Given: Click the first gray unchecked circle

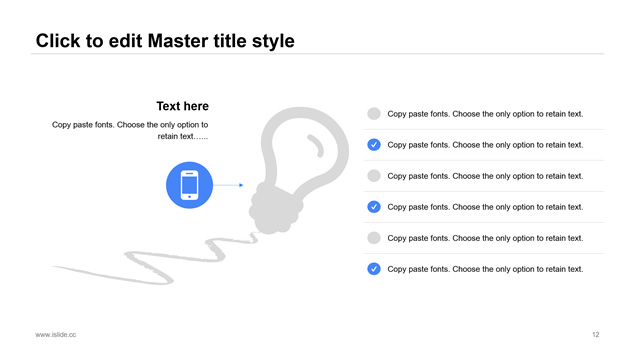Looking at the screenshot, I should (374, 114).
